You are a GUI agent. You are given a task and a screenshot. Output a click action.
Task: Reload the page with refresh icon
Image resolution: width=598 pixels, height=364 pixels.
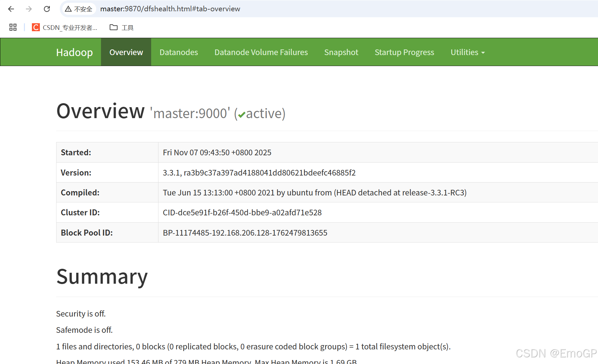(47, 9)
